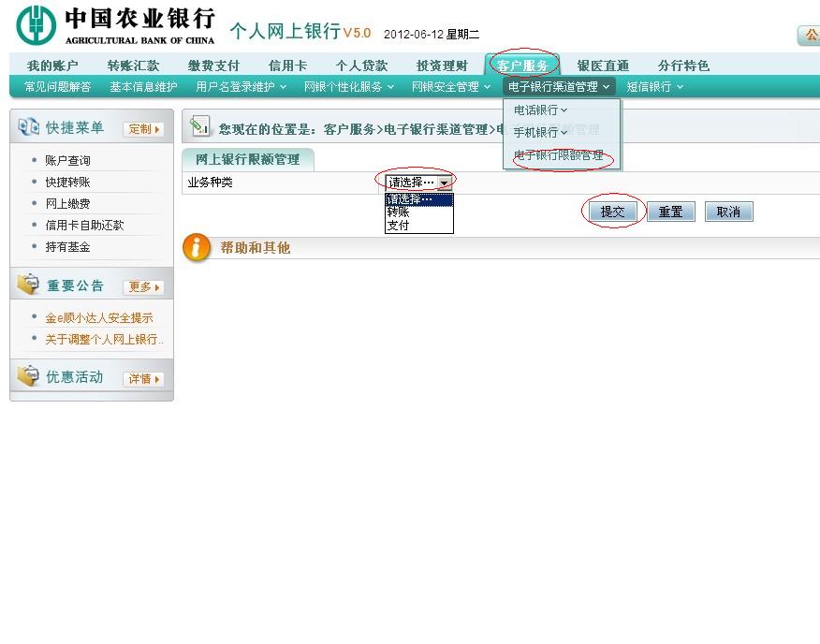This screenshot has width=820, height=644.
Task: Click the 取消 cancel button
Action: (x=728, y=212)
